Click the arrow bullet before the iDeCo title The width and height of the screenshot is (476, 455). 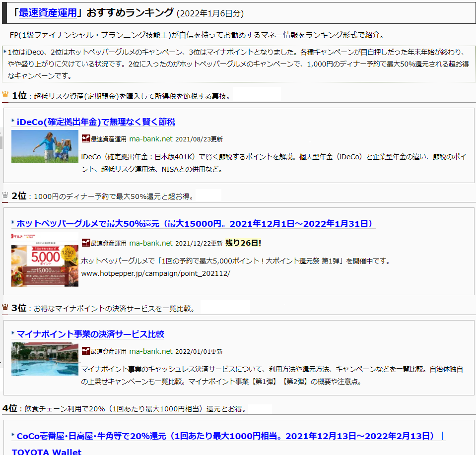coord(13,121)
